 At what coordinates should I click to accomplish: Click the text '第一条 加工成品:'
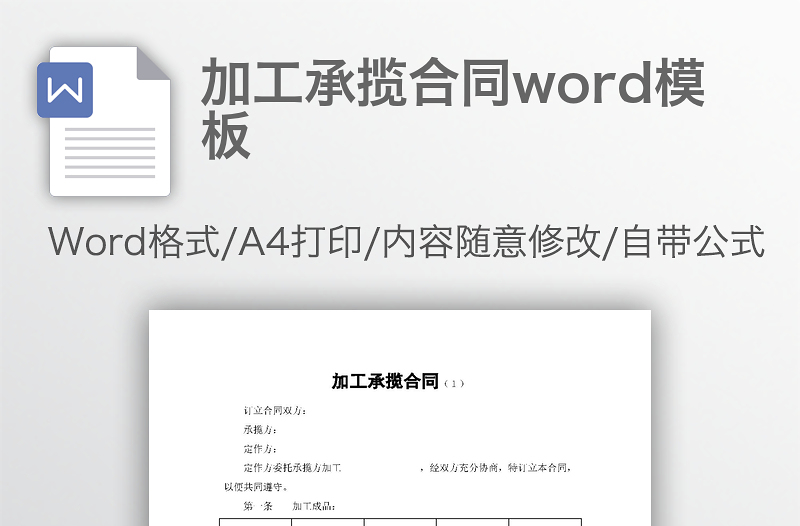click(x=289, y=506)
